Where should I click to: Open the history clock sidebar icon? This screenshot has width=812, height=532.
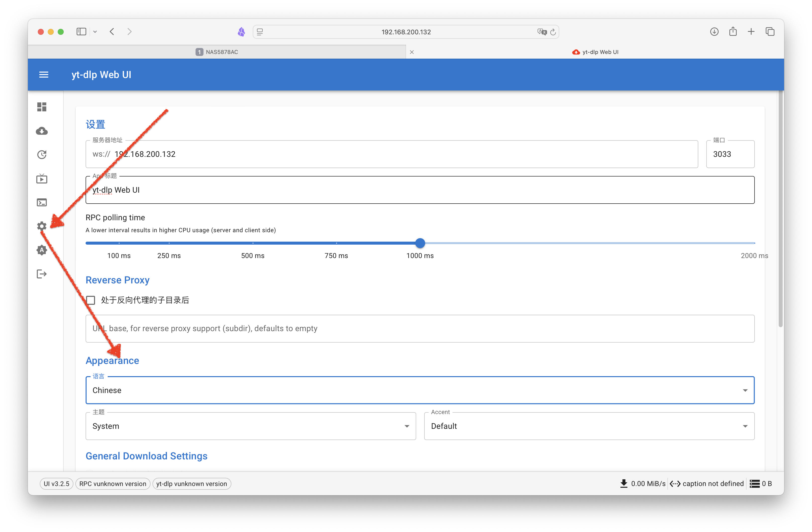tap(42, 155)
